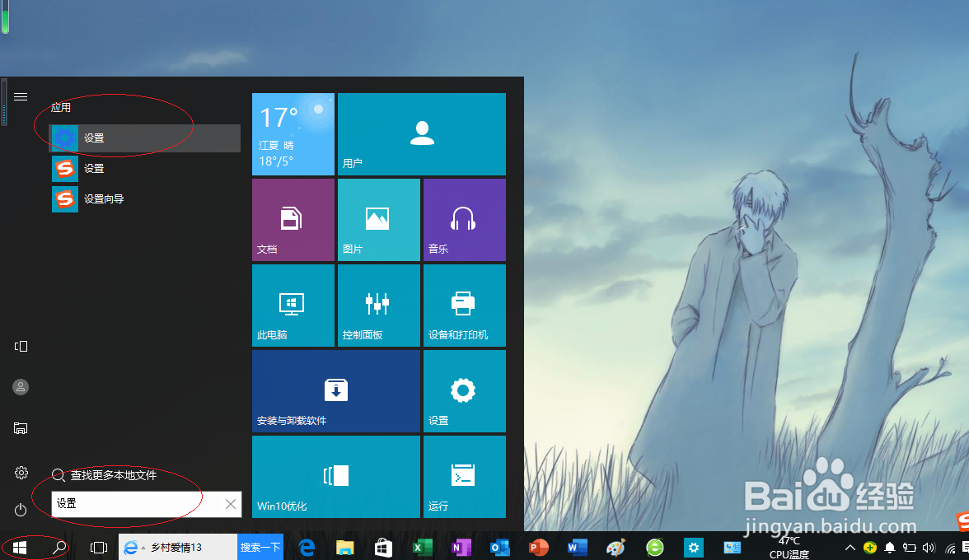Launch Outlook from the taskbar
The image size is (969, 560).
[499, 547]
